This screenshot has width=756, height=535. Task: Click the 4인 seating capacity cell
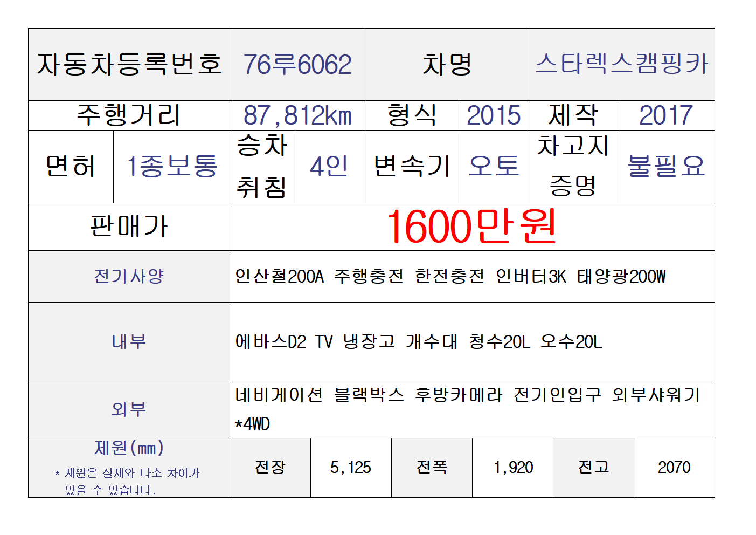pyautogui.click(x=329, y=166)
